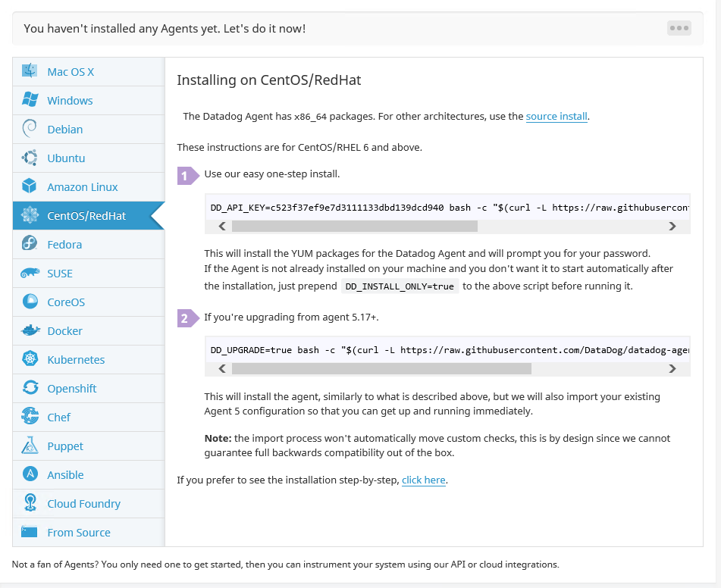The height and width of the screenshot is (588, 721).
Task: Click the CentOS/RedHat logo icon
Action: tap(30, 214)
